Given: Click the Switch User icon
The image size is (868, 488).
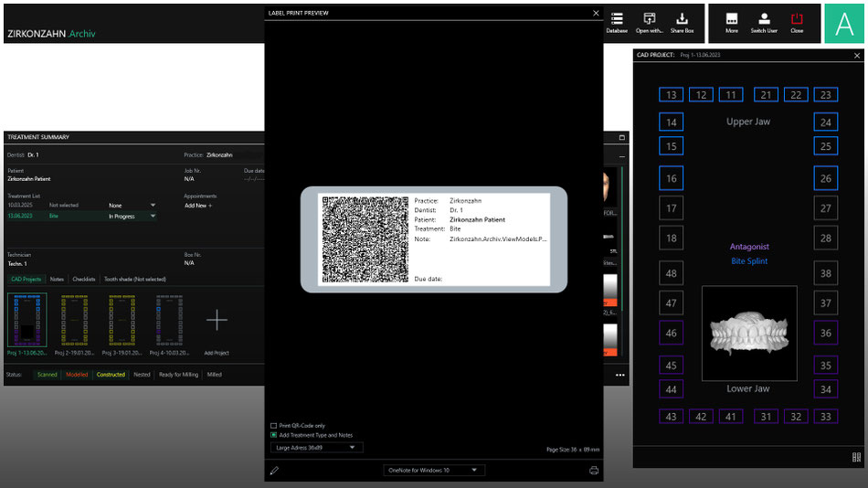Looking at the screenshot, I should point(764,20).
